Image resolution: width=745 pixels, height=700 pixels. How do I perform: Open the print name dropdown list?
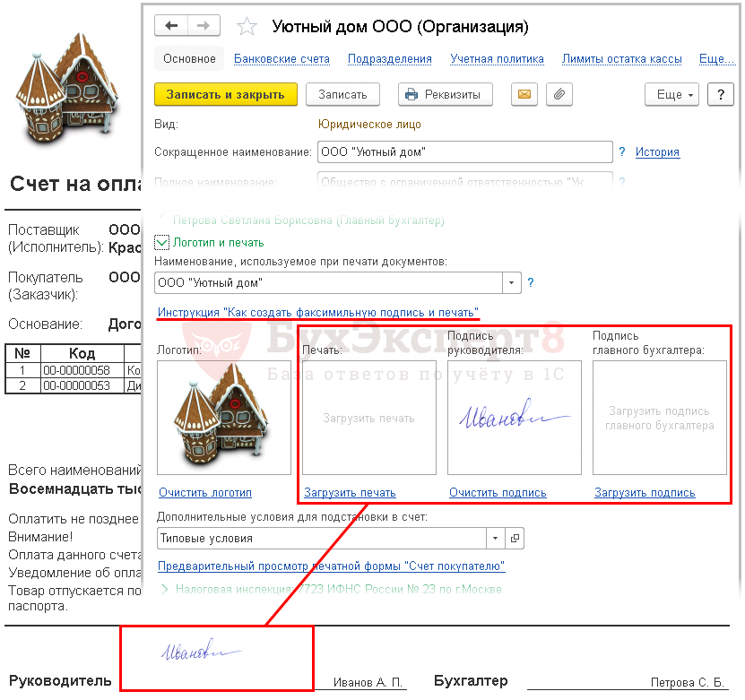[x=511, y=283]
